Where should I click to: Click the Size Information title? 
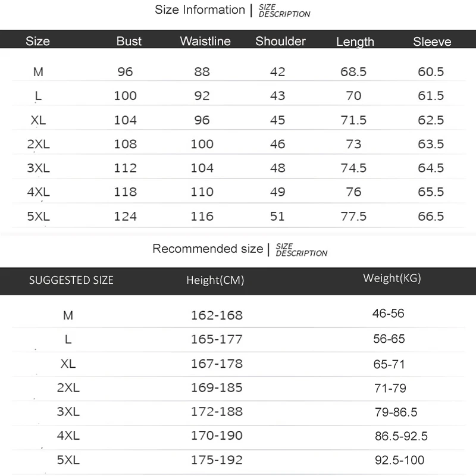tap(199, 10)
